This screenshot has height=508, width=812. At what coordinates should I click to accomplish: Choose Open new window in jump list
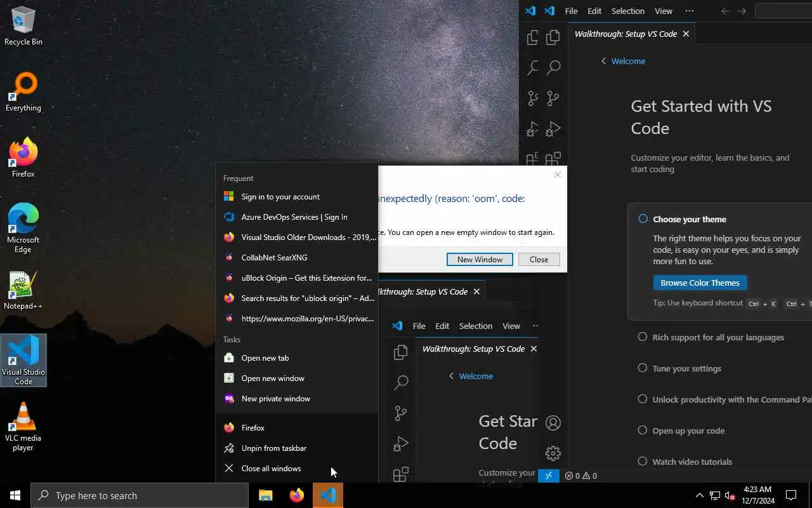(297, 378)
